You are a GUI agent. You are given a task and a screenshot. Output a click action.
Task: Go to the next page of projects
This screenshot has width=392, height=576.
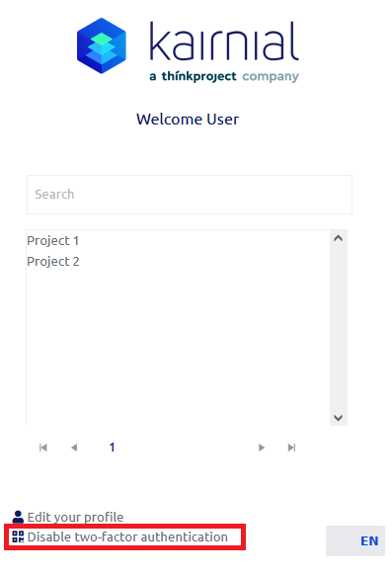[x=262, y=448]
